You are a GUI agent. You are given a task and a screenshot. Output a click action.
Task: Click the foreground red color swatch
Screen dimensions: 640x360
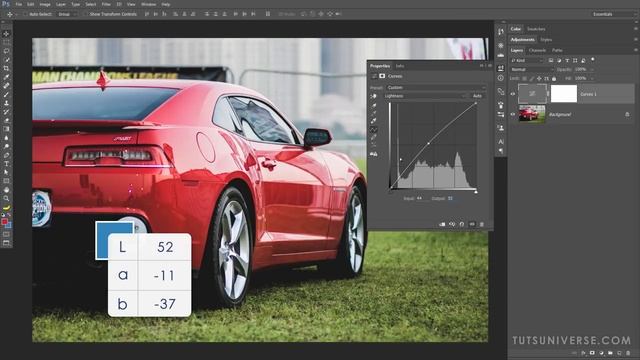(4, 222)
